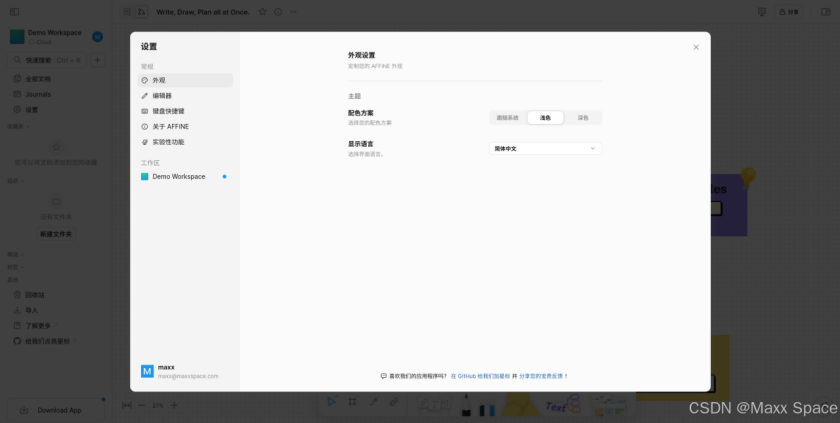Select 跟随系统 color scheme
The width and height of the screenshot is (840, 423).
click(507, 118)
